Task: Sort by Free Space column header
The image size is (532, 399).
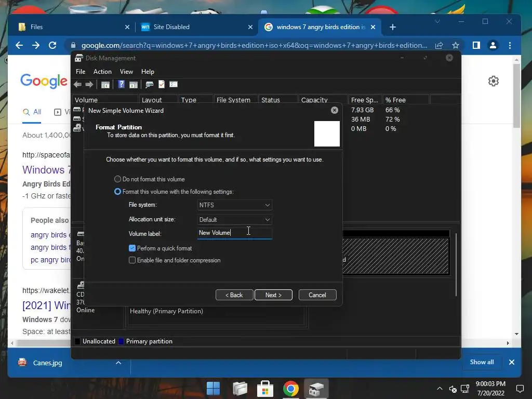Action: click(364, 100)
